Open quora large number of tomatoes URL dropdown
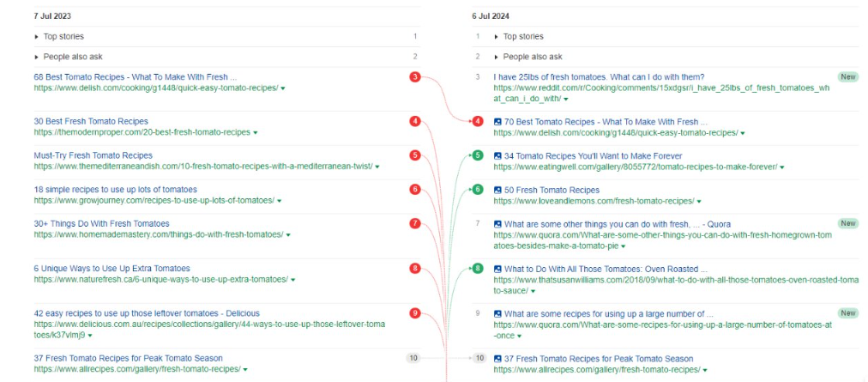The height and width of the screenshot is (382, 868). click(x=519, y=336)
